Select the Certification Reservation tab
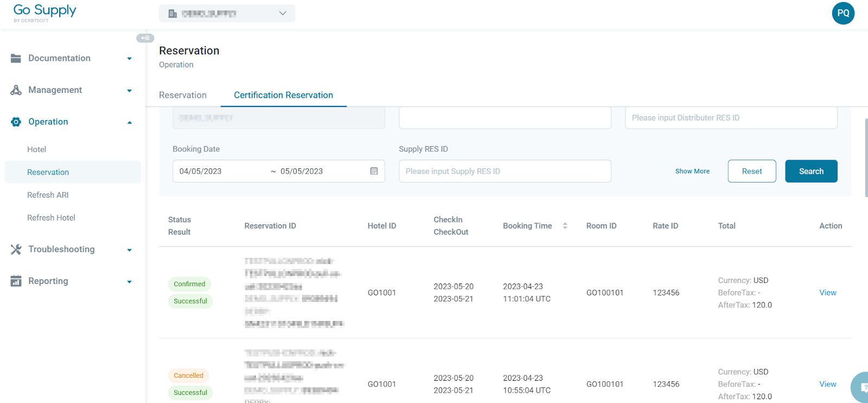The image size is (868, 403). [283, 95]
